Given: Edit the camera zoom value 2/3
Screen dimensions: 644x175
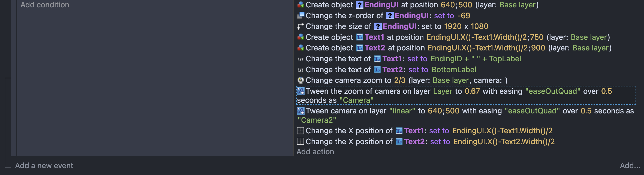Looking at the screenshot, I should point(400,80).
